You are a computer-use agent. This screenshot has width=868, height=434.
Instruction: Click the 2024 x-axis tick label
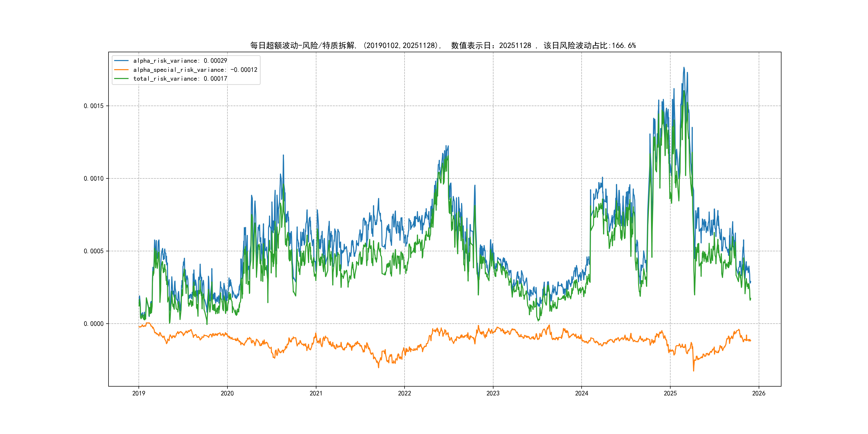(582, 393)
